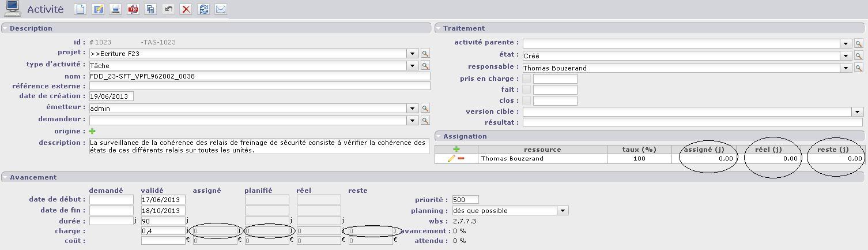The height and width of the screenshot is (250, 868).
Task: Expand the 'état' dropdown showing Créé
Action: pyautogui.click(x=846, y=56)
